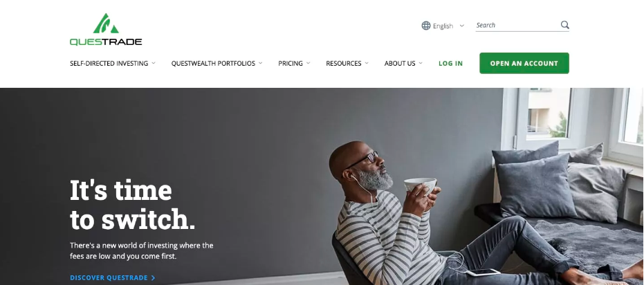This screenshot has width=644, height=285.
Task: Click the Open an Account button
Action: tap(524, 63)
